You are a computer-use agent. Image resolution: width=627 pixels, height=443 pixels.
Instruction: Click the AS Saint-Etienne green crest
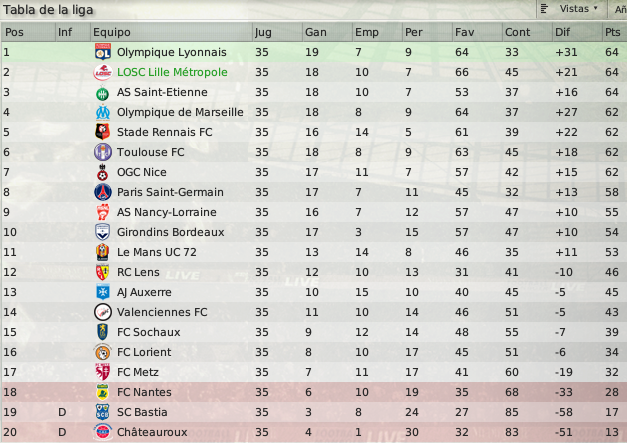pyautogui.click(x=103, y=93)
